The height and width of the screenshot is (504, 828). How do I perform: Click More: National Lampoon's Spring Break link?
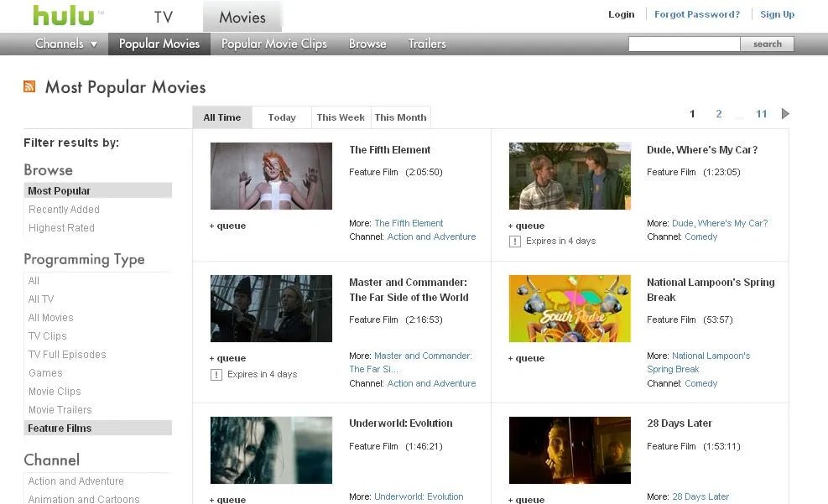click(699, 362)
